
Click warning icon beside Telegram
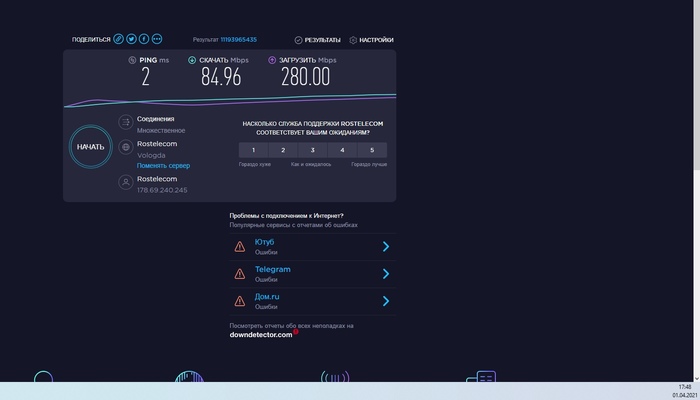click(240, 274)
